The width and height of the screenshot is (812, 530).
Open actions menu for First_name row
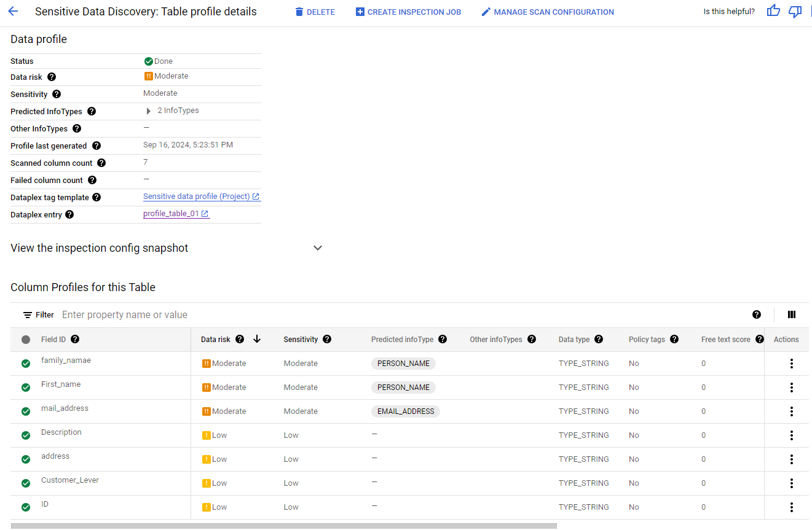792,388
